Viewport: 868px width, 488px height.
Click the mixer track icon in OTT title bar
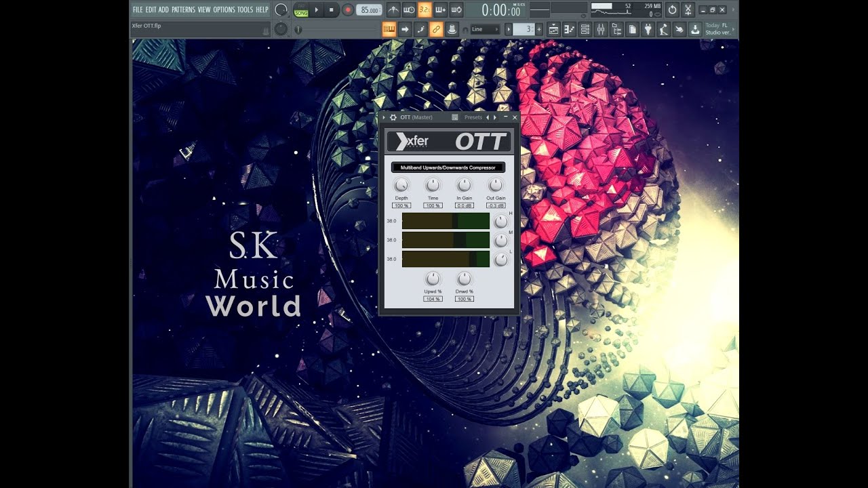[455, 117]
